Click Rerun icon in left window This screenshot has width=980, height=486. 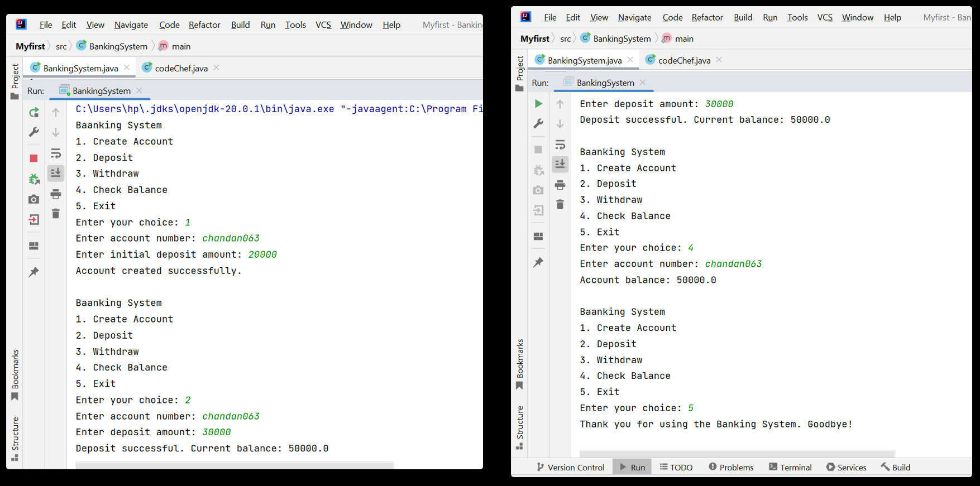click(34, 112)
